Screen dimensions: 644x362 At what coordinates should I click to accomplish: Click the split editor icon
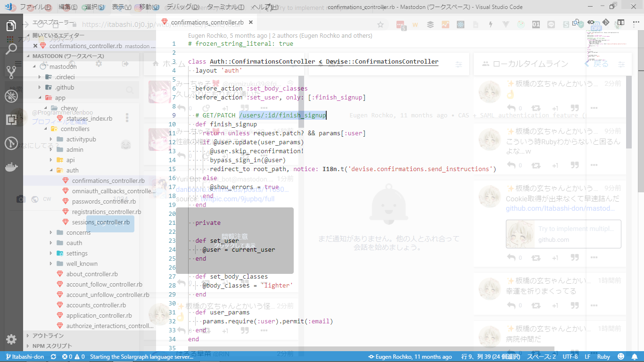[x=621, y=22]
